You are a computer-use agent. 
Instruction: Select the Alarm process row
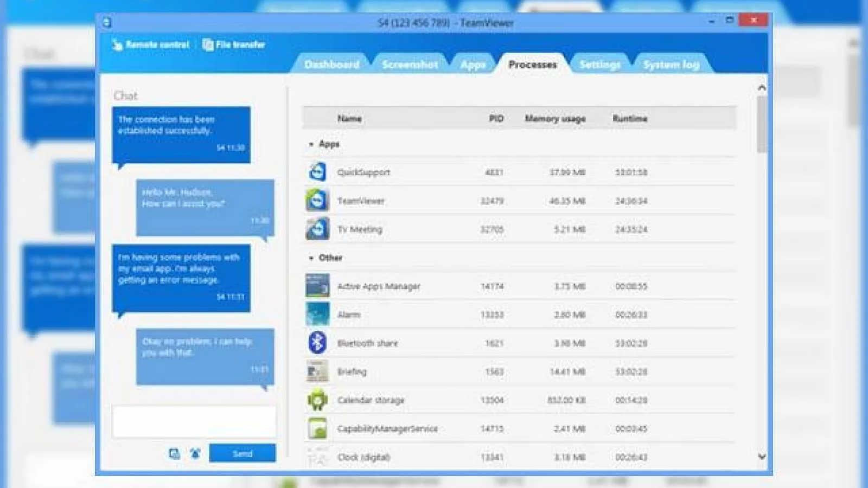click(520, 314)
